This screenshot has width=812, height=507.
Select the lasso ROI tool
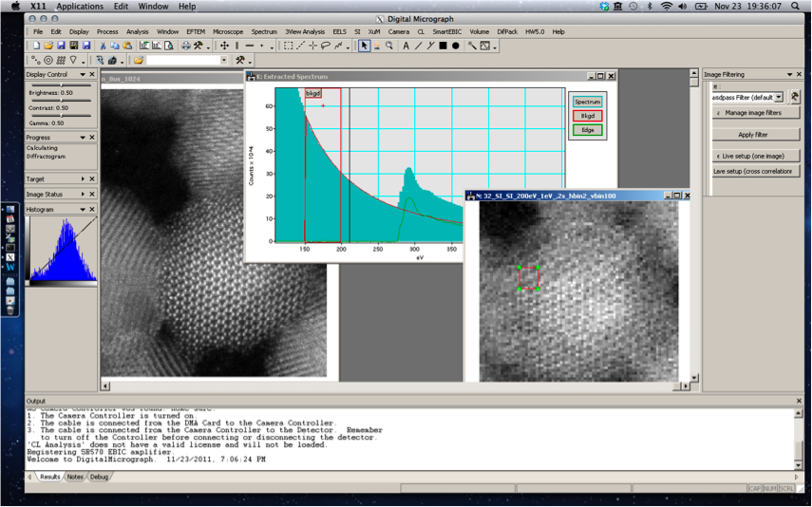pos(325,47)
